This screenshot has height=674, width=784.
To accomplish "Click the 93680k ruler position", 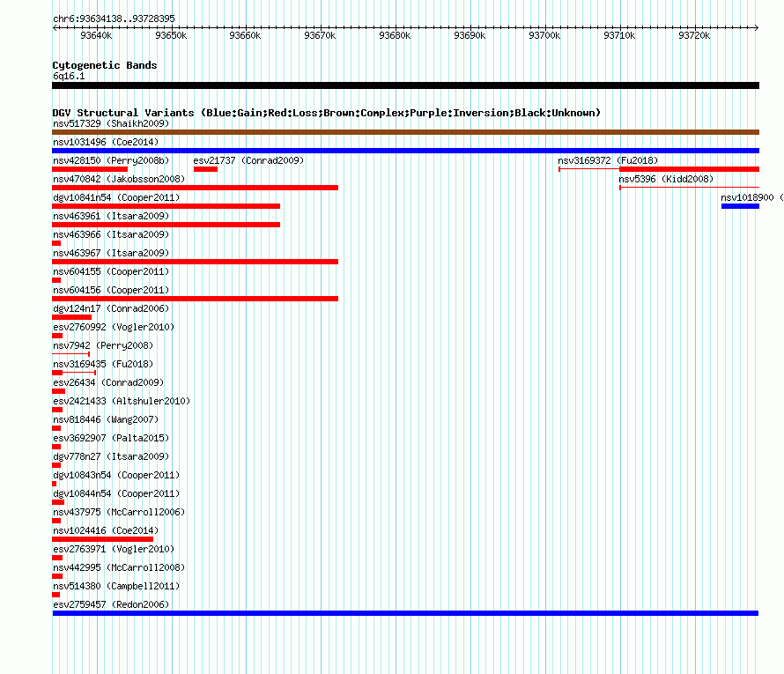I will point(395,35).
